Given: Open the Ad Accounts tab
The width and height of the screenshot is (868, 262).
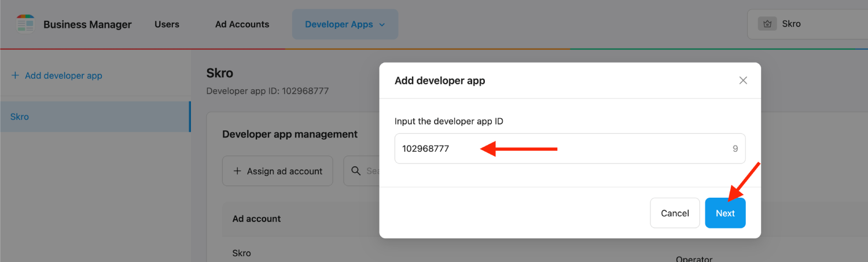Looking at the screenshot, I should 242,24.
